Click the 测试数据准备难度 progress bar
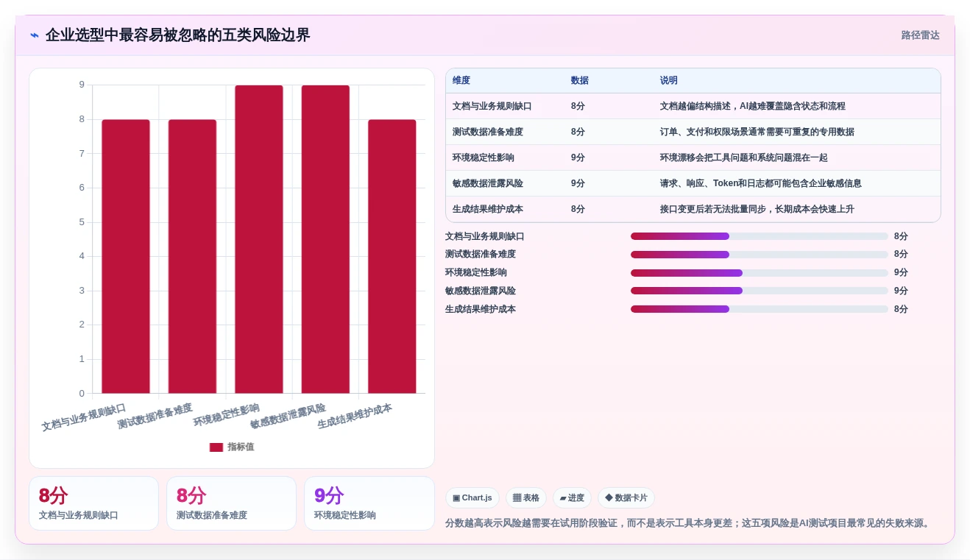 point(760,255)
